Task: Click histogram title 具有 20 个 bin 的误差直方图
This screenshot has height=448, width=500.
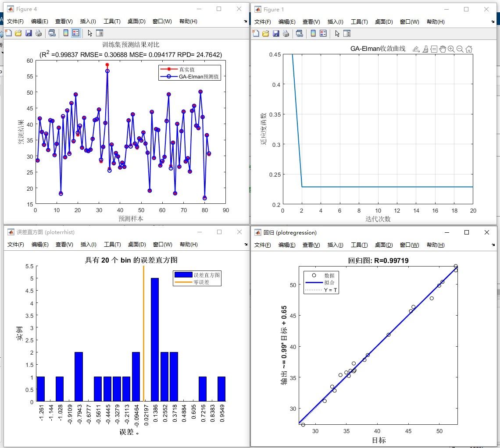Action: pyautogui.click(x=131, y=260)
